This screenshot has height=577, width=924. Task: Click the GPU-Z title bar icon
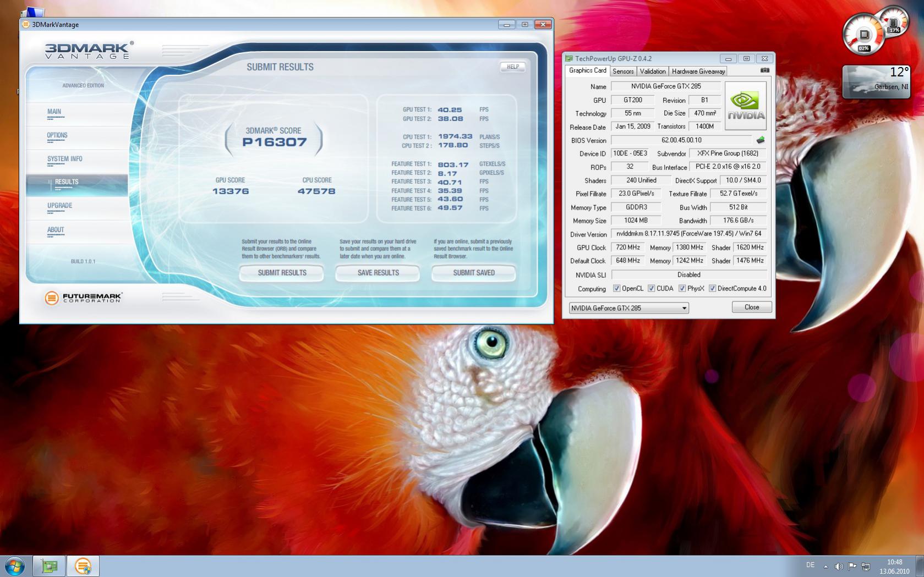[569, 58]
